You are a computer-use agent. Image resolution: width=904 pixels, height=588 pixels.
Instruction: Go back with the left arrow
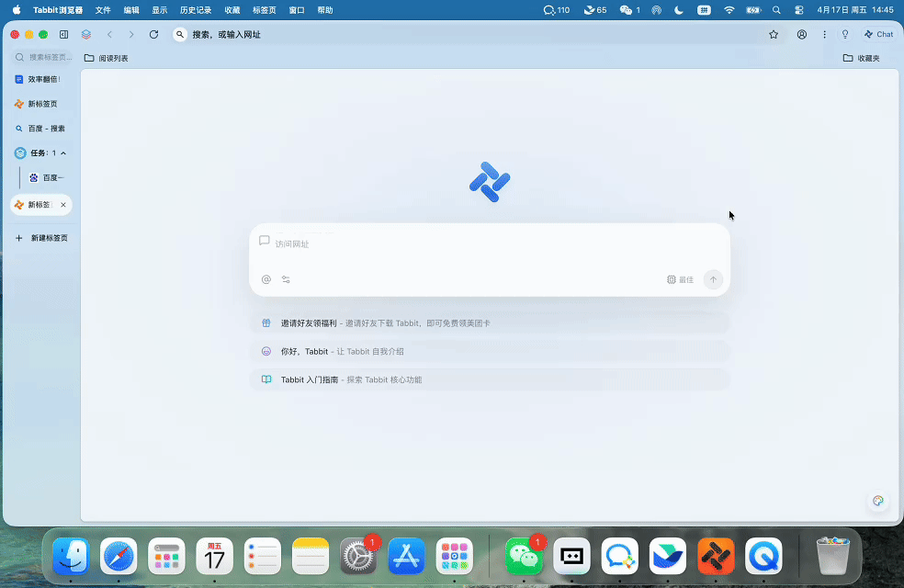[x=109, y=35]
